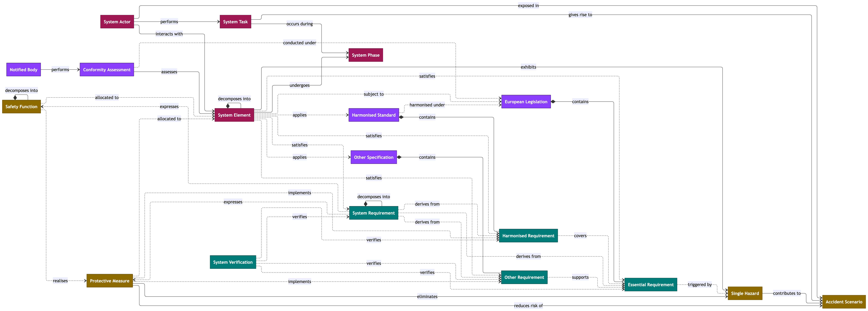868x311 pixels.
Task: Click 'contains' label beside Harmonised Standard
Action: pos(427,117)
